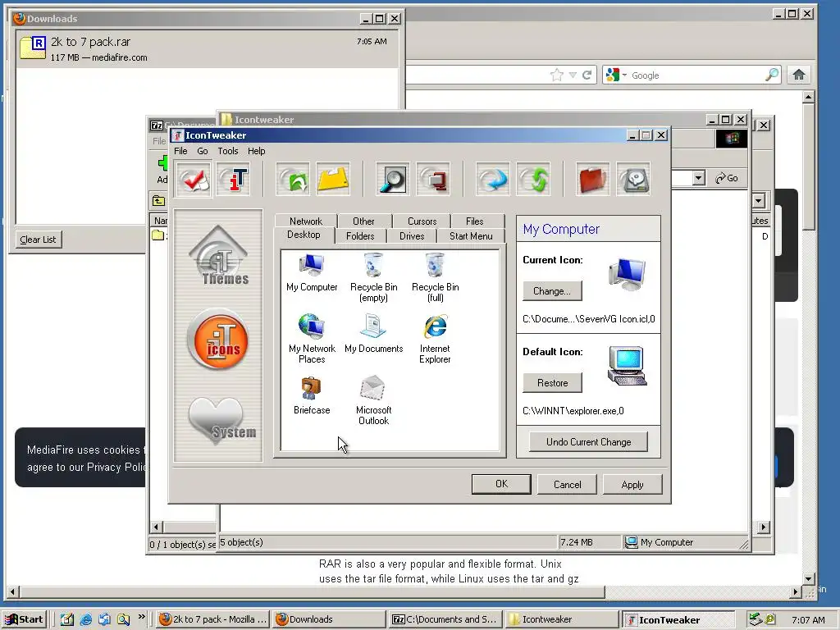Click the blue curved arrow toolbar icon
The width and height of the screenshot is (840, 630).
pyautogui.click(x=493, y=180)
